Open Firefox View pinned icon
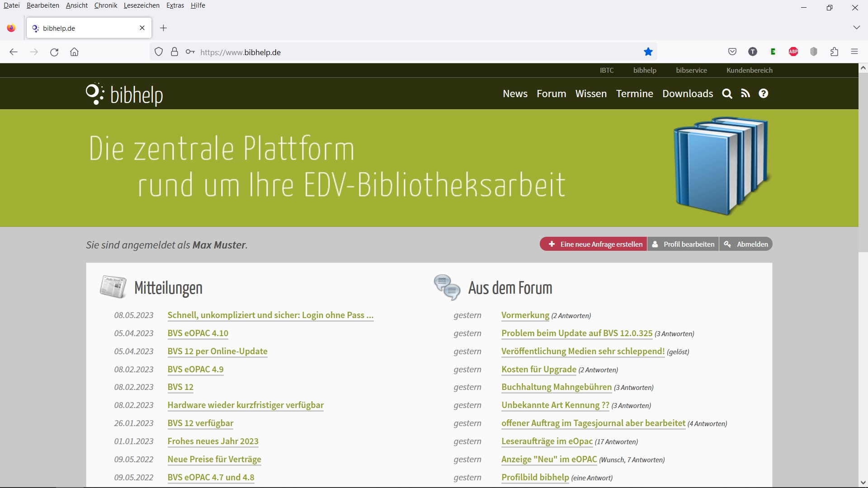 tap(11, 28)
